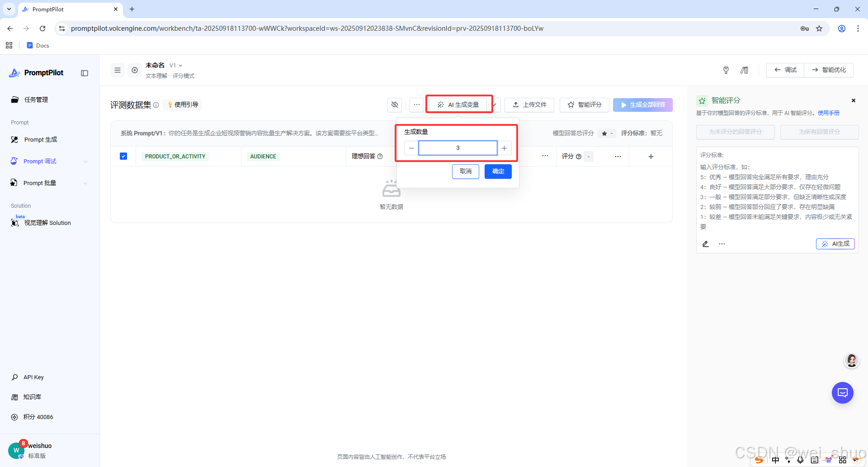Viewport: 868px width, 467px height.
Task: Close the 智能评分 panel
Action: pos(854,100)
